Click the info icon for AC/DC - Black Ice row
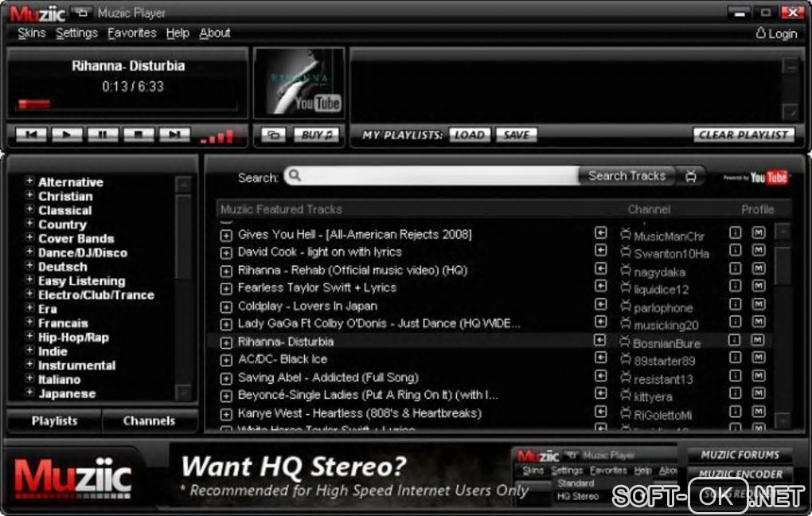This screenshot has width=812, height=516. pos(735,358)
